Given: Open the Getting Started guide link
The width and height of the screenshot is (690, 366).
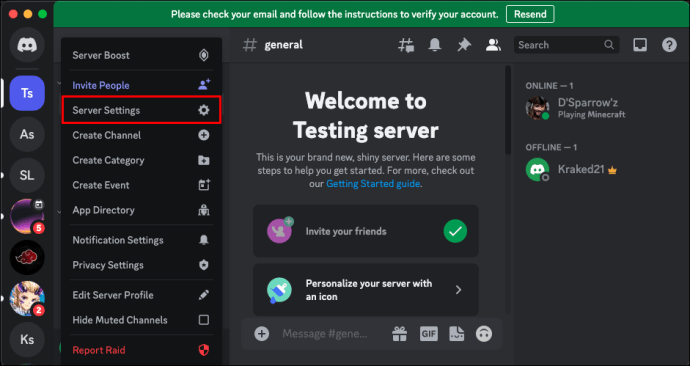Looking at the screenshot, I should (x=373, y=183).
